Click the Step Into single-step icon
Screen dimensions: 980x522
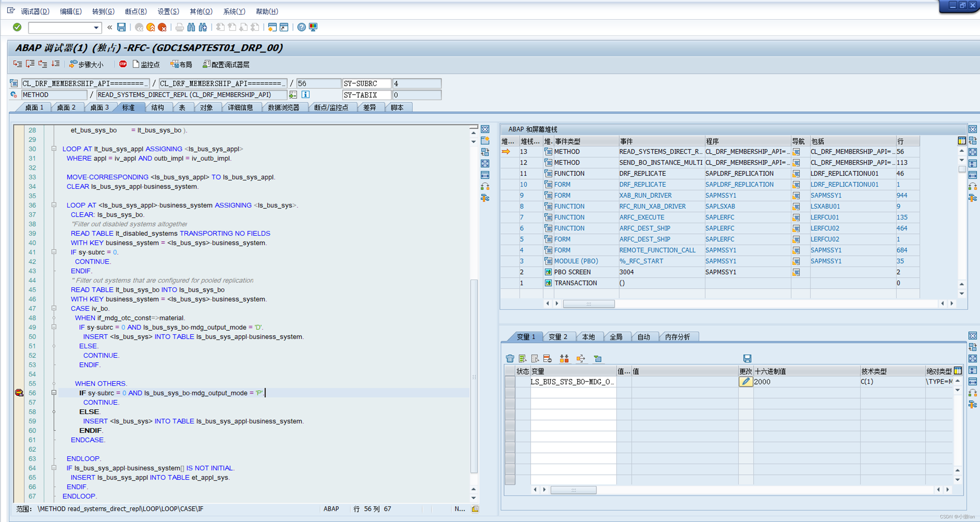pos(17,64)
